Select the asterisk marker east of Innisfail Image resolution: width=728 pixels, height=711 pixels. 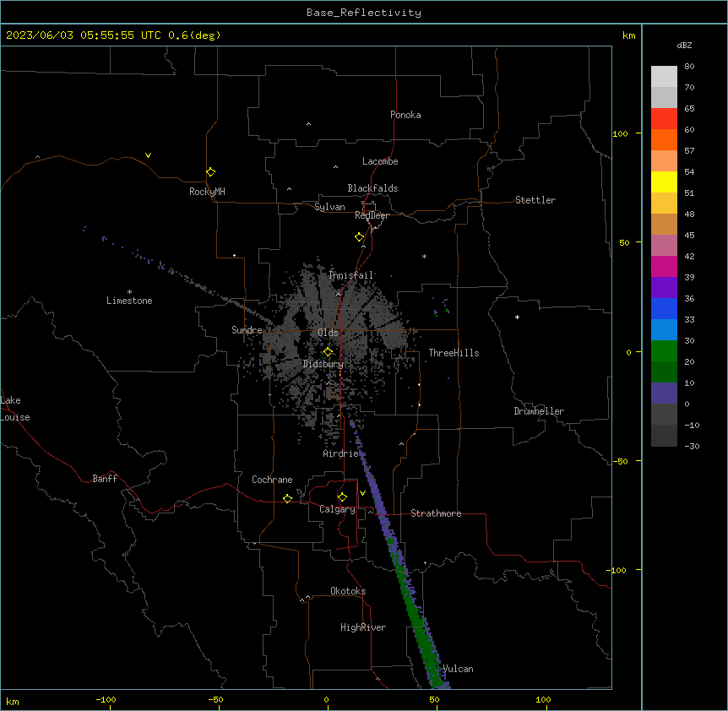pyautogui.click(x=424, y=256)
